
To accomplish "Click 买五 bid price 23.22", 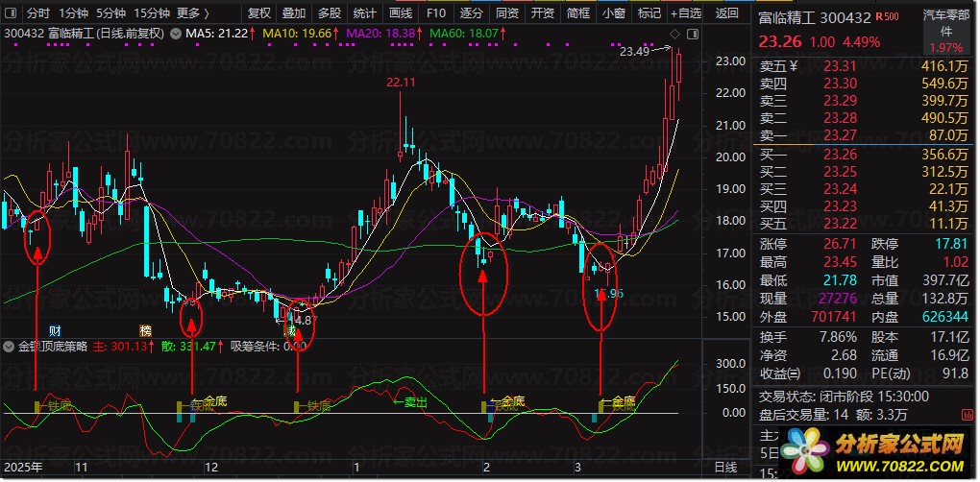I will [840, 224].
